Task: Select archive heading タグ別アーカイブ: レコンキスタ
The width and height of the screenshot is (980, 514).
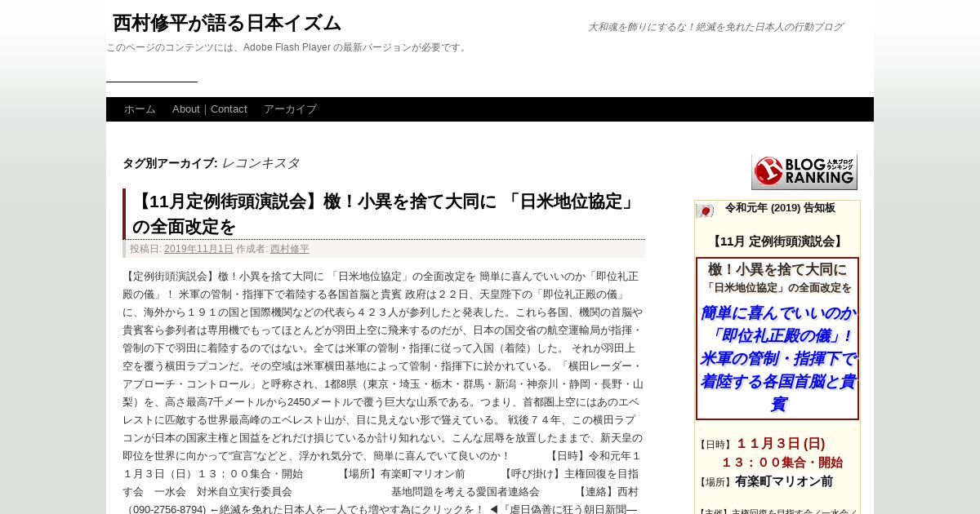Action: coord(211,163)
